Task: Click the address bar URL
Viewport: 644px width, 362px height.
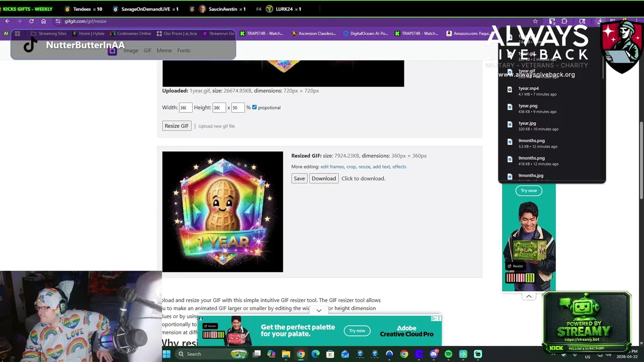Action: pyautogui.click(x=86, y=21)
